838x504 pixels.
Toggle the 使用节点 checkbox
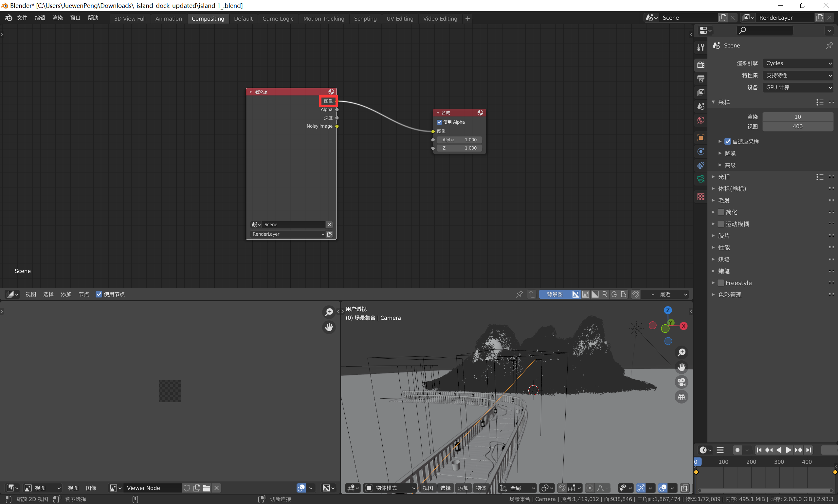[x=99, y=294]
